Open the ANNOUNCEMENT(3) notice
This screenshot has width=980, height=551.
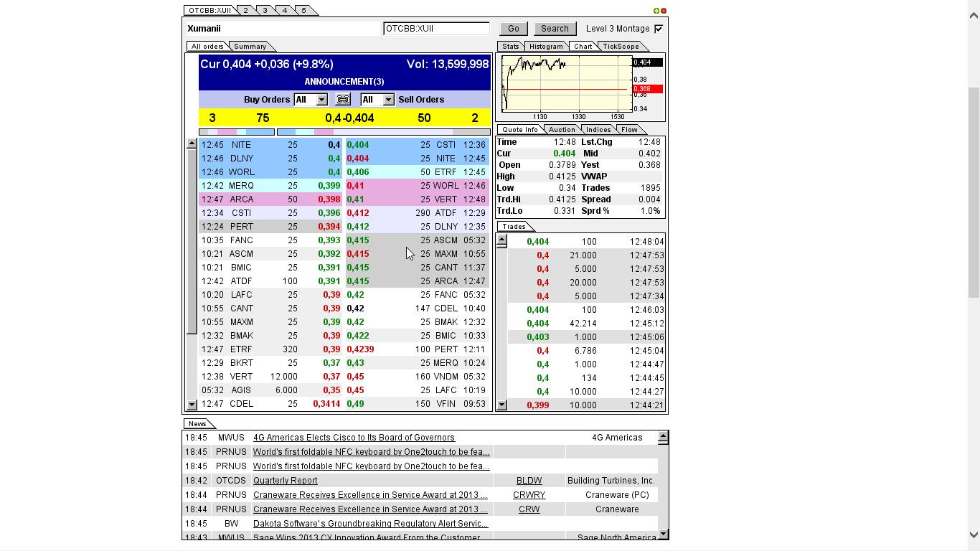point(344,82)
